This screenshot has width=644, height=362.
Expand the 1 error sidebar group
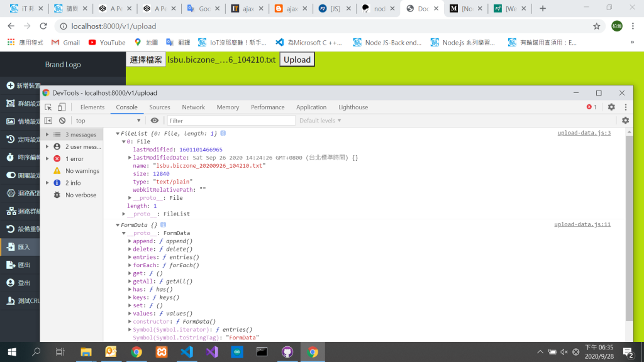click(x=47, y=158)
